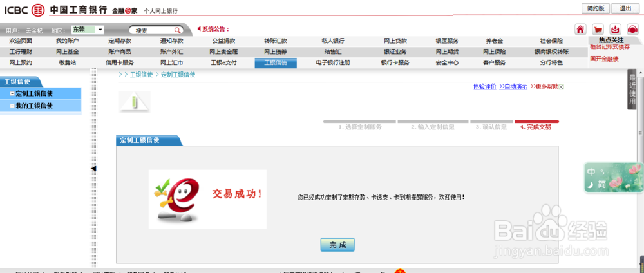Close the help links bar with the X
The height and width of the screenshot is (273, 644).
click(562, 87)
